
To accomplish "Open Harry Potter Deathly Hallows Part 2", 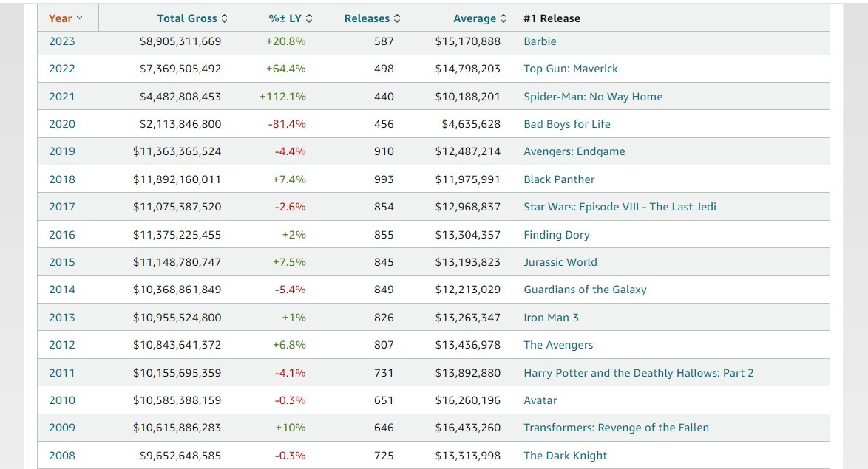I will click(638, 373).
